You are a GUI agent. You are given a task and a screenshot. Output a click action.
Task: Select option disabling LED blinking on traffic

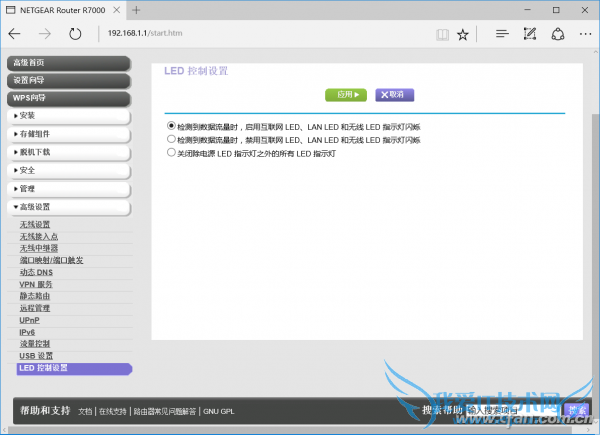pyautogui.click(x=171, y=139)
